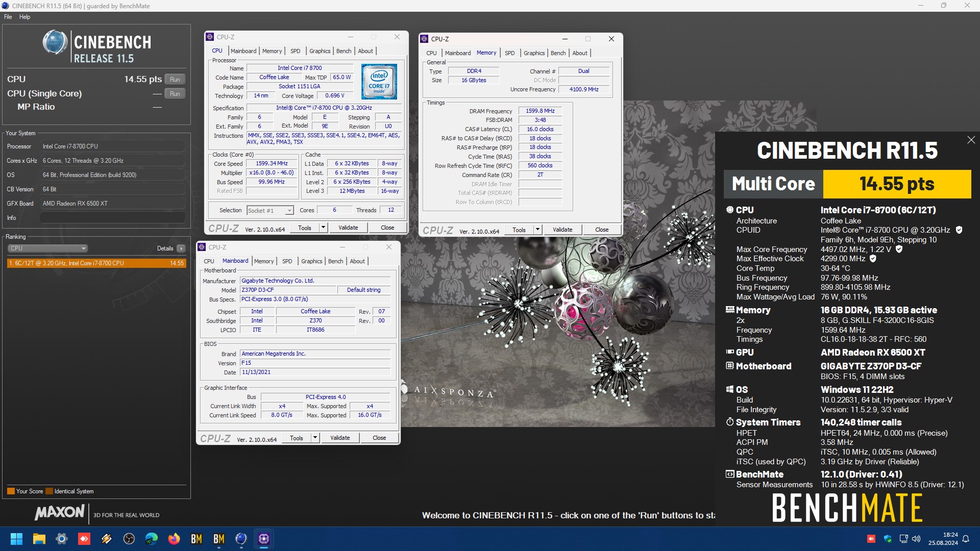Image resolution: width=980 pixels, height=551 pixels.
Task: Open the red AnyDesk taskbar icon
Action: click(x=84, y=539)
